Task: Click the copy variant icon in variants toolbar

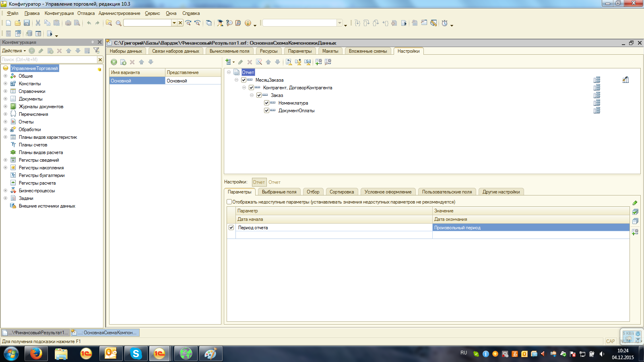Action: point(123,62)
